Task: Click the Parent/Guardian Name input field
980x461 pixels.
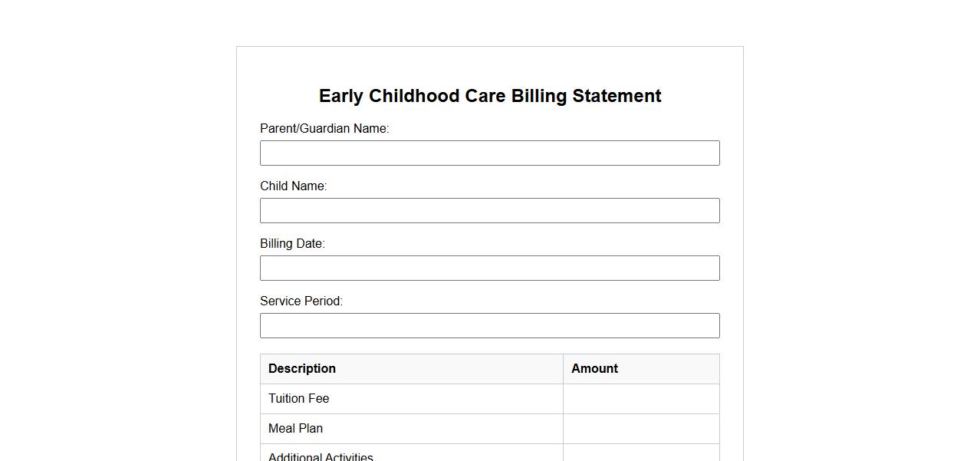Action: pyautogui.click(x=489, y=153)
